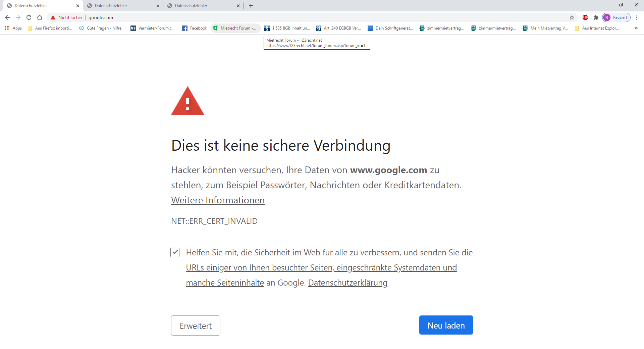Open the Mein Mietvertrag bookmark
This screenshot has width=644, height=349.
[545, 28]
